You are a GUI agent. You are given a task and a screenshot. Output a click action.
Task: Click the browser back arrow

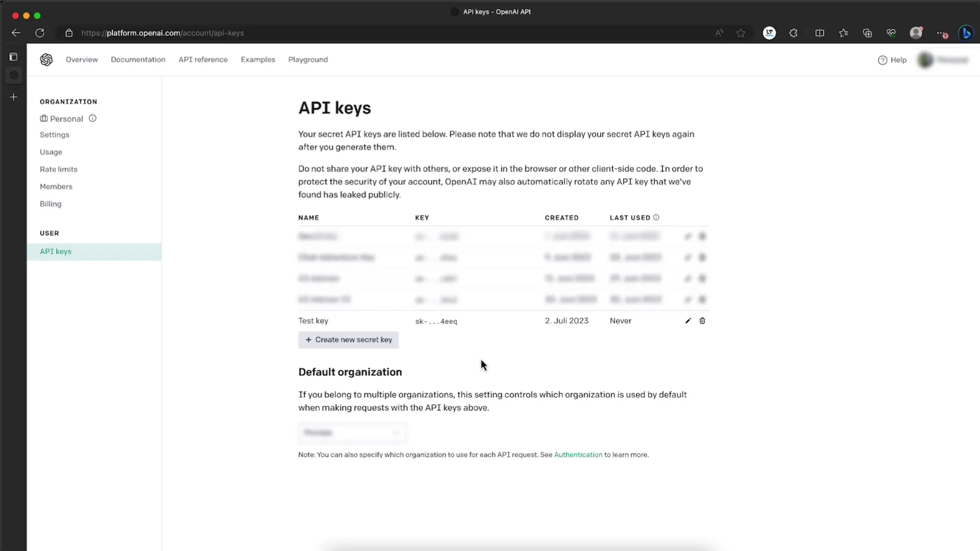[16, 33]
